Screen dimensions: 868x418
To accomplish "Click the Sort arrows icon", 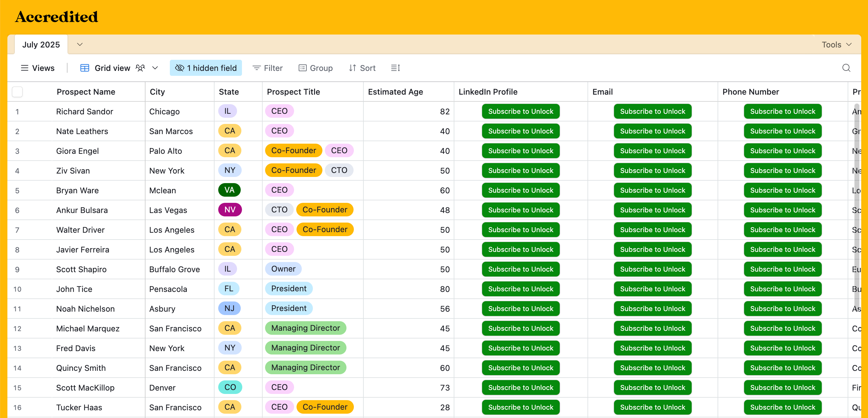I will pyautogui.click(x=352, y=68).
